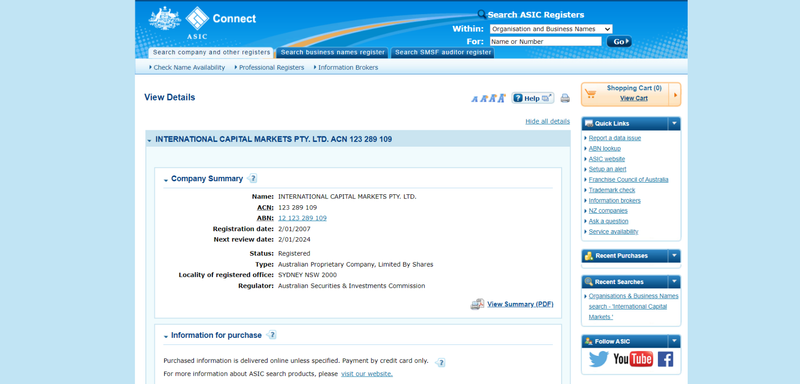The width and height of the screenshot is (800, 384).
Task: Click the ASIC Connect logo
Action: (x=203, y=22)
